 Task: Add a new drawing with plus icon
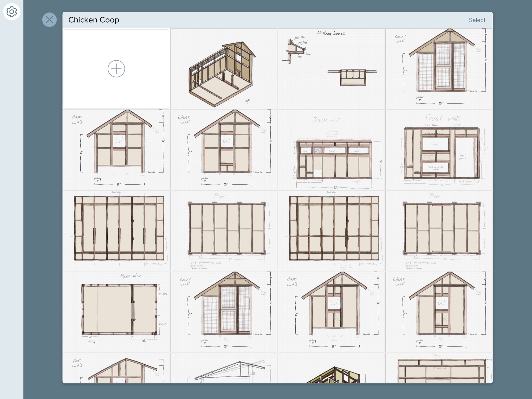[116, 69]
